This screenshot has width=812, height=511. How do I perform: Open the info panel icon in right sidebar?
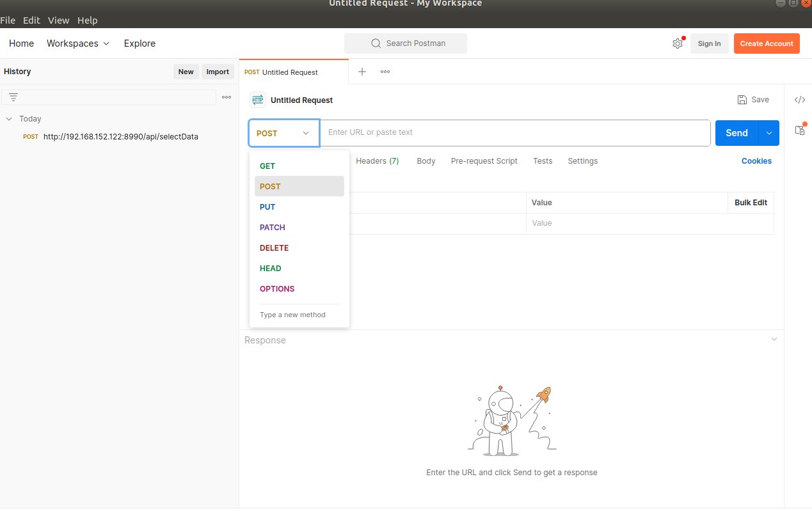click(800, 130)
